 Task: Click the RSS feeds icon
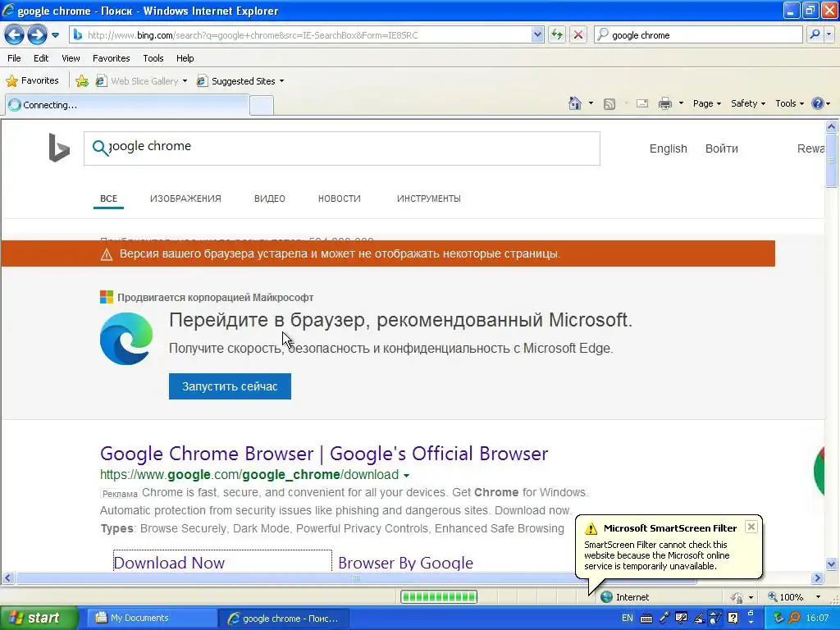(609, 104)
